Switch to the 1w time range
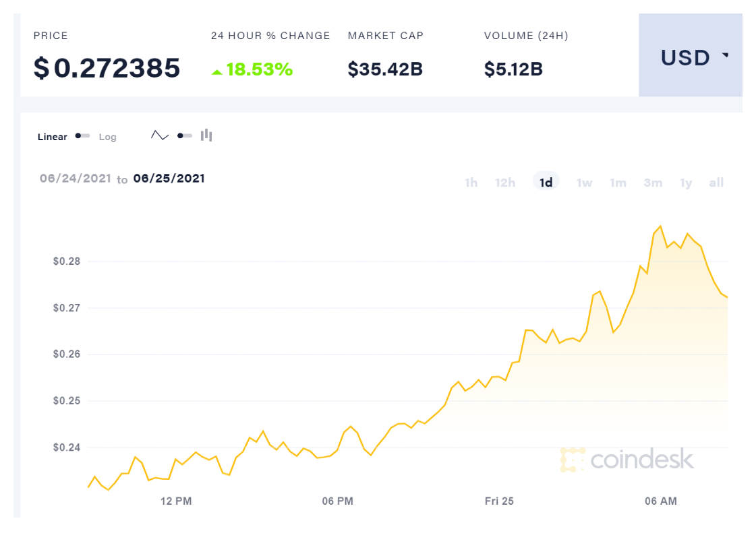The height and width of the screenshot is (558, 756). tap(584, 183)
